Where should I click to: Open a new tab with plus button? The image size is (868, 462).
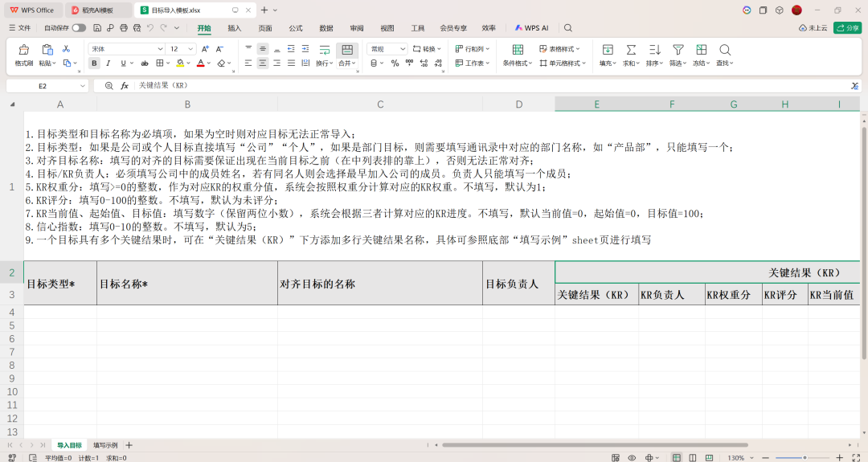[x=264, y=10]
